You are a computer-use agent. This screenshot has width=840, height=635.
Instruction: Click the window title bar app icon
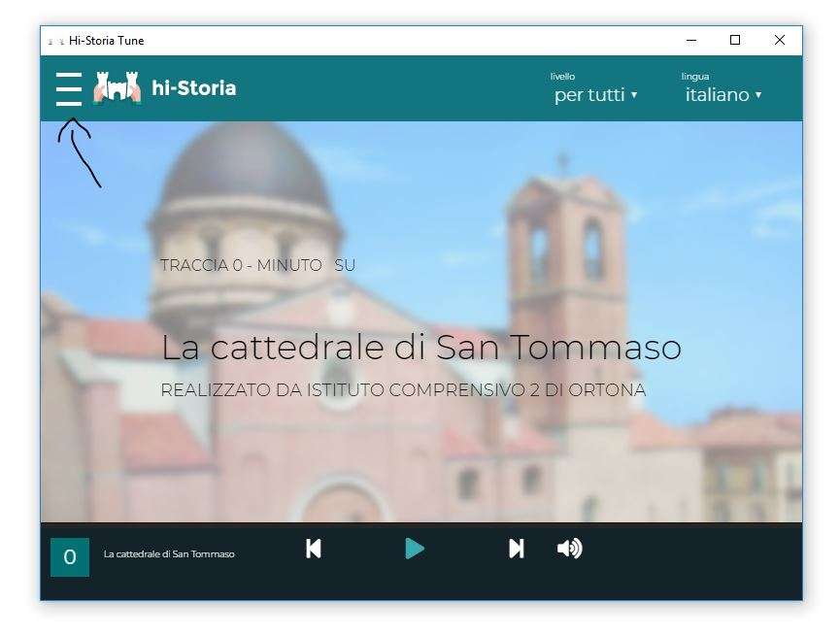(x=55, y=41)
